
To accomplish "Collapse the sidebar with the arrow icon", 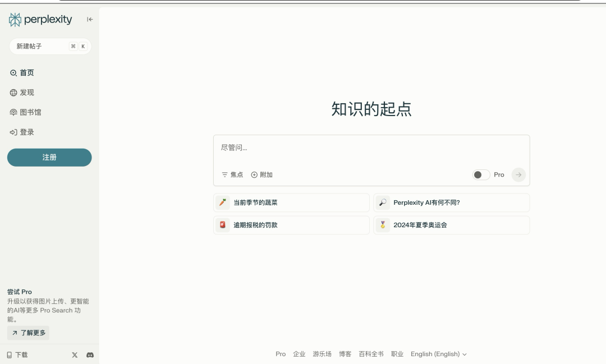I will (90, 20).
